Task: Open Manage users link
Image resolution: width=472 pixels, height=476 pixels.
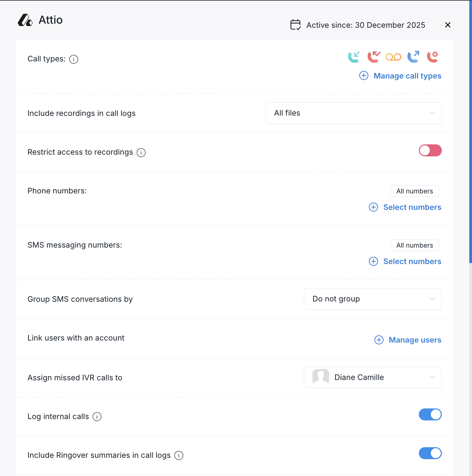Action: click(x=414, y=340)
